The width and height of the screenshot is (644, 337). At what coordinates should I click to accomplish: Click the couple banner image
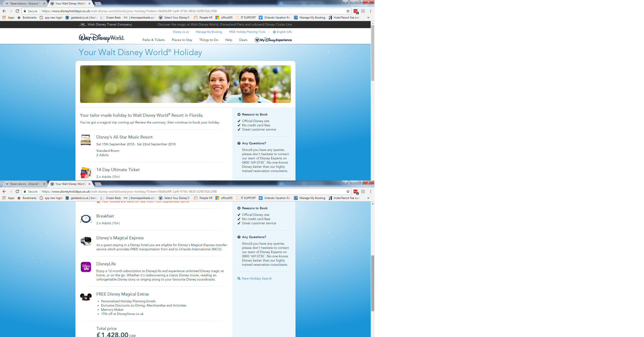coord(185,84)
